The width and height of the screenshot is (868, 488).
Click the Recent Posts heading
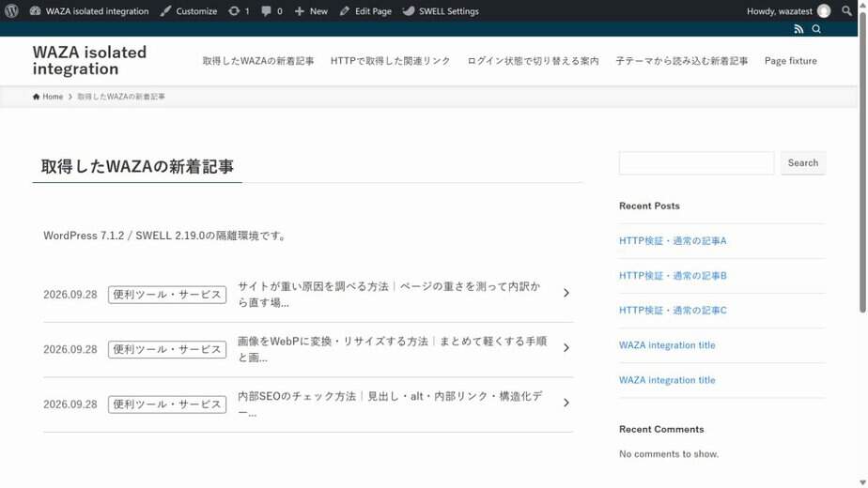tap(649, 206)
